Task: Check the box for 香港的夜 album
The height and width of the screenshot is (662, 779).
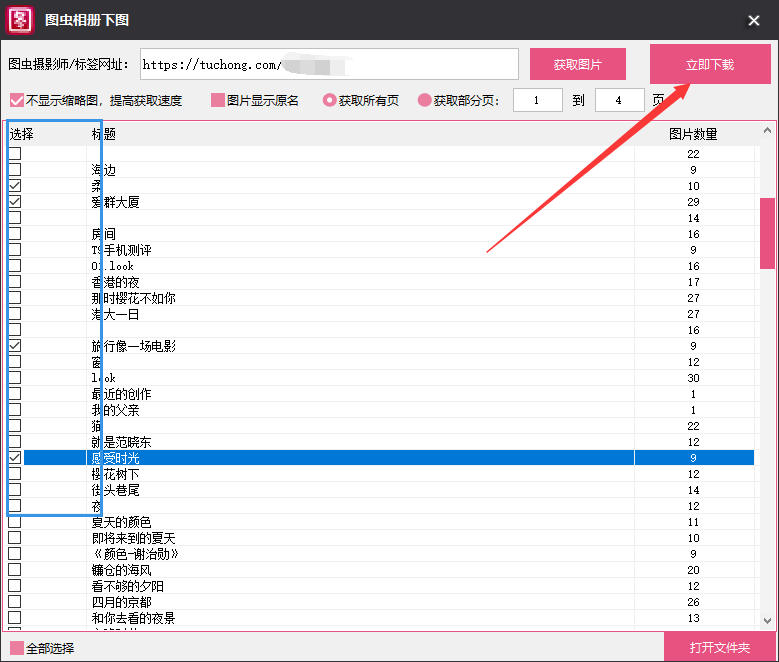Action: pos(15,282)
